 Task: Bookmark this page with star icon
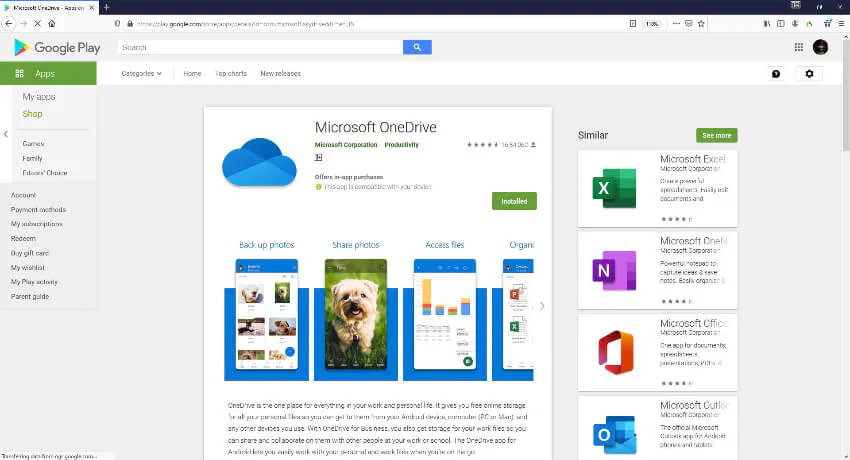point(701,23)
